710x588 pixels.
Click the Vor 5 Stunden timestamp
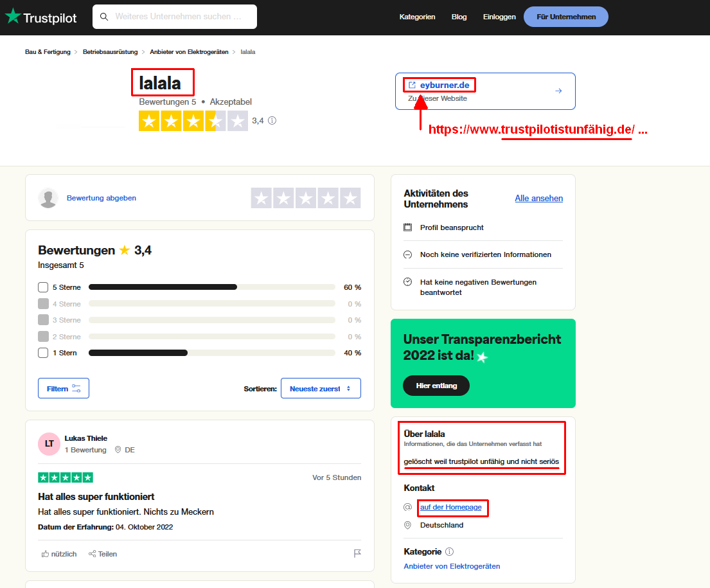[337, 477]
